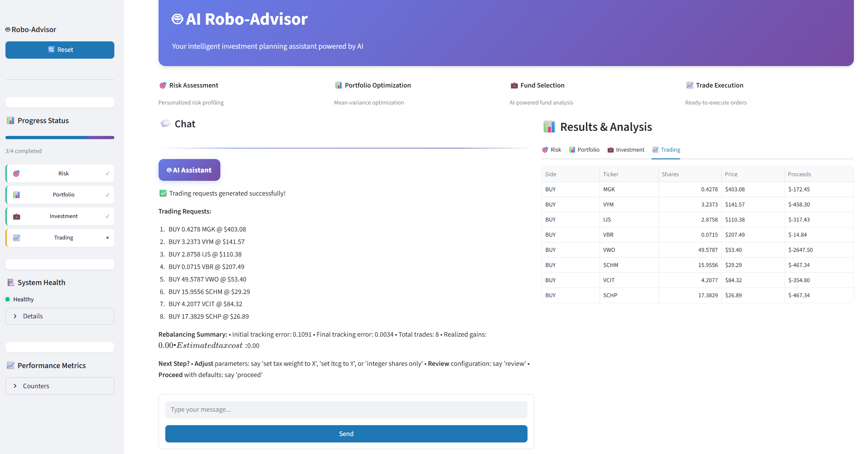The image size is (868, 454).
Task: Click the robot icon in AI Robo-Advisor header
Action: click(177, 19)
